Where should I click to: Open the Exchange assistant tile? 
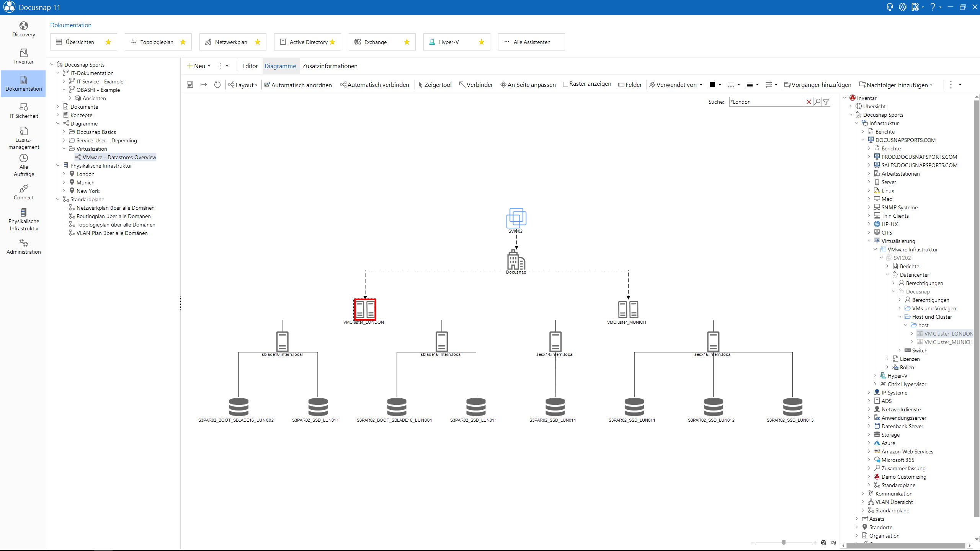click(x=382, y=42)
